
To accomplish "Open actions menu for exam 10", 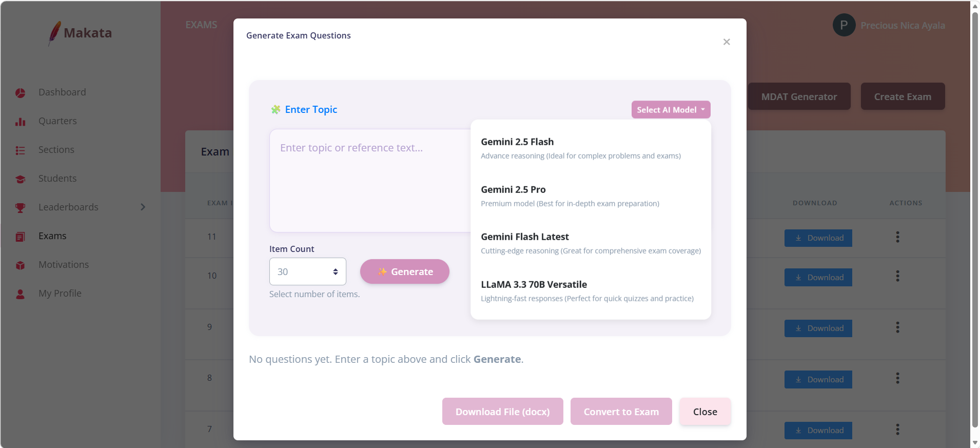I will (897, 276).
